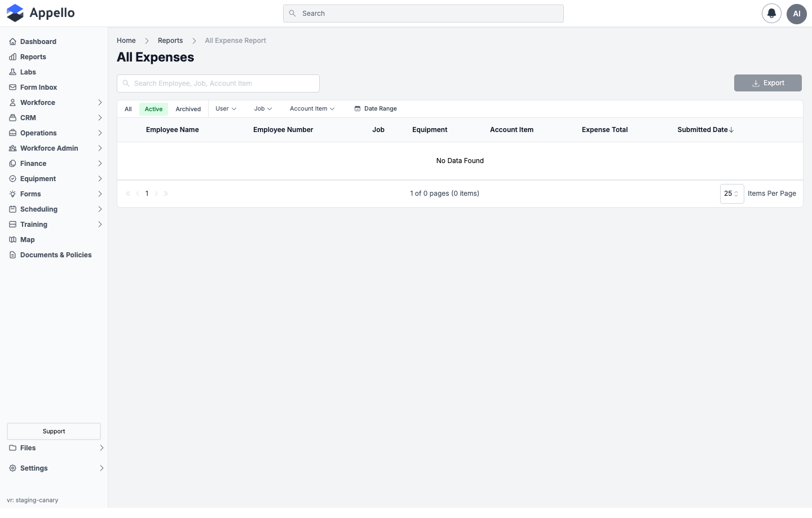Change the 25 items per page selector
Screen dimensions: 812x518
point(732,194)
